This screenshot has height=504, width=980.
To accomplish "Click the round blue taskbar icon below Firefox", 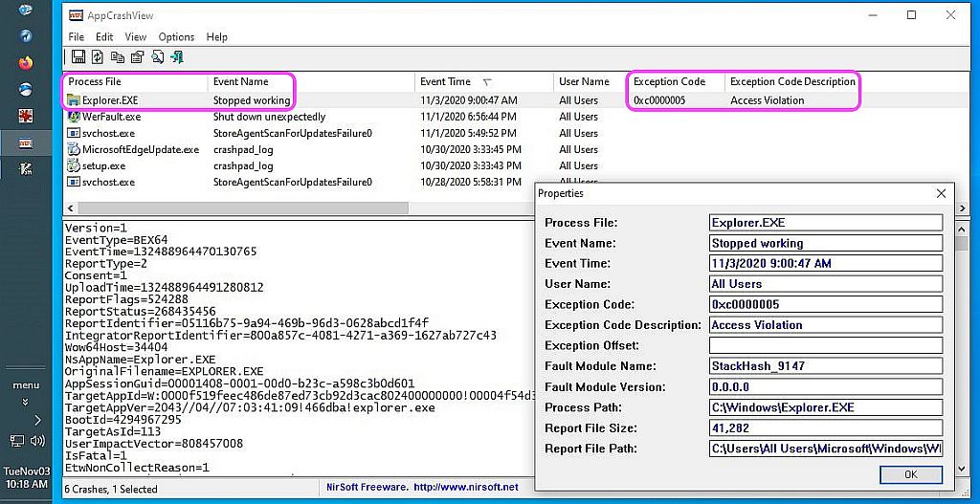I will click(26, 89).
